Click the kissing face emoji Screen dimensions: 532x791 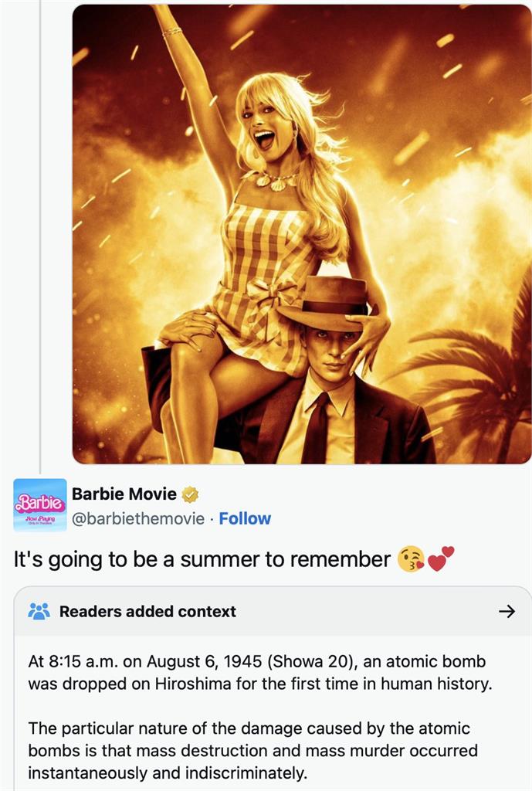[411, 559]
